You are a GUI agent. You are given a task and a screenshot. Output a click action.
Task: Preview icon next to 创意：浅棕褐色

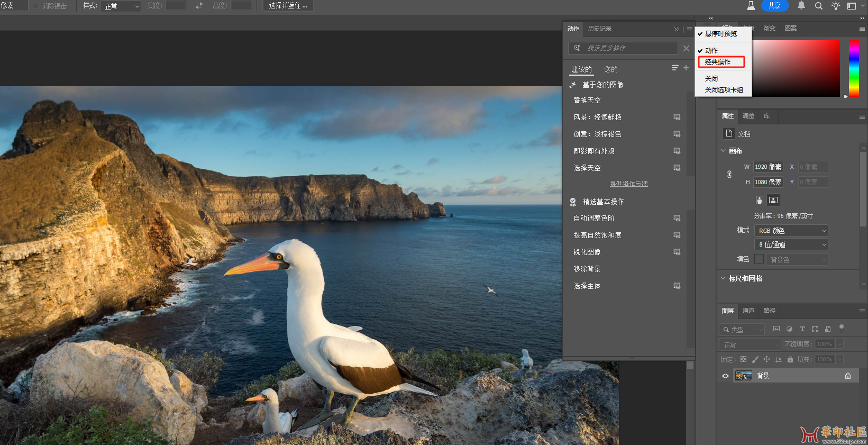tap(677, 134)
